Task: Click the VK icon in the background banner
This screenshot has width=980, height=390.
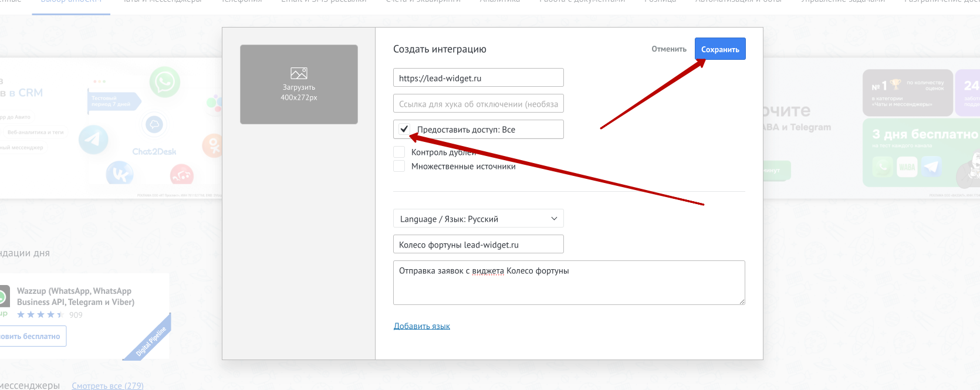Action: [120, 174]
